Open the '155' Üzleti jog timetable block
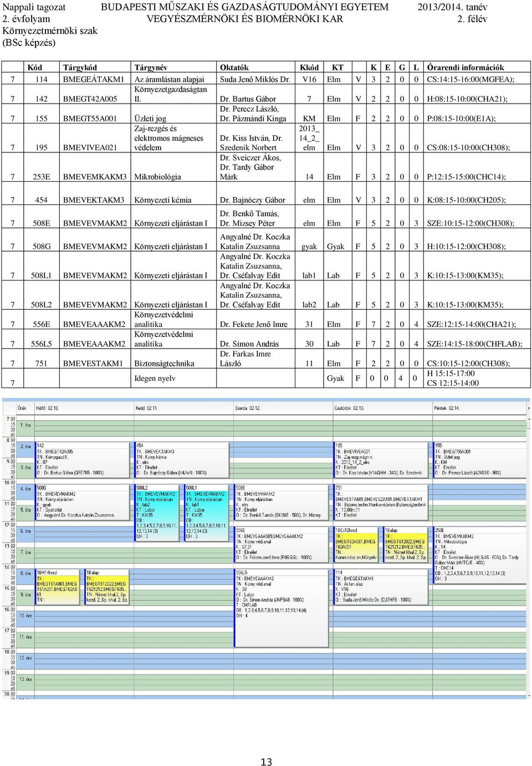Image resolution: width=532 pixels, height=766 pixels. pos(479,459)
